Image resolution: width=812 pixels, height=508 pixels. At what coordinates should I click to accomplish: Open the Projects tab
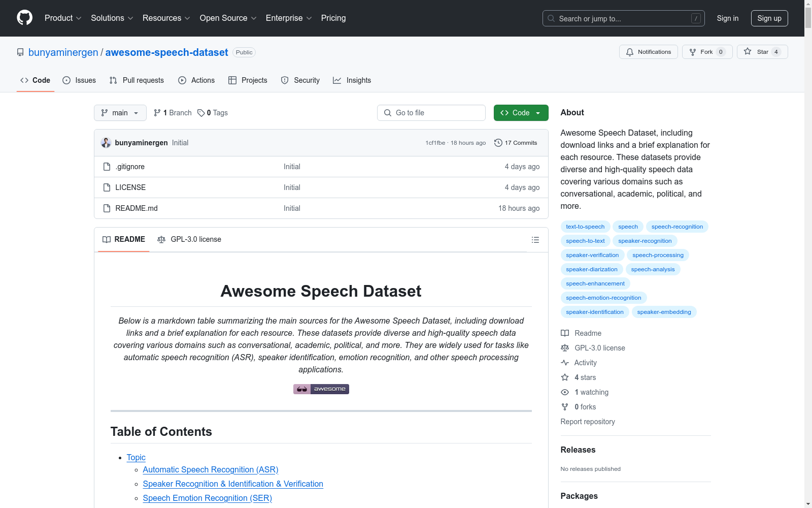tap(248, 80)
